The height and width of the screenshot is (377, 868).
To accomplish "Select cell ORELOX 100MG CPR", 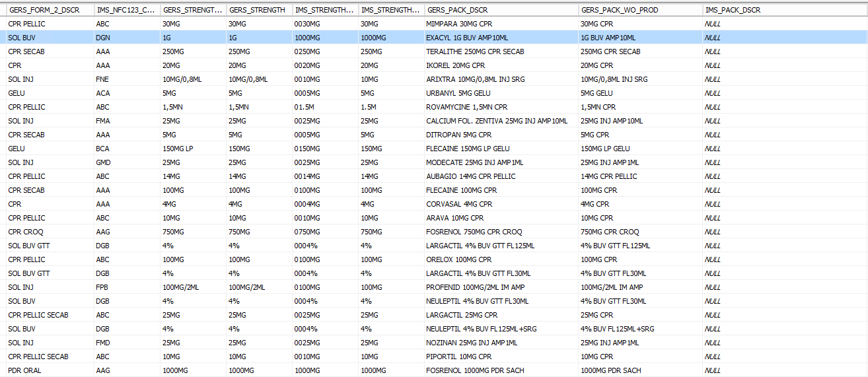I will point(501,259).
